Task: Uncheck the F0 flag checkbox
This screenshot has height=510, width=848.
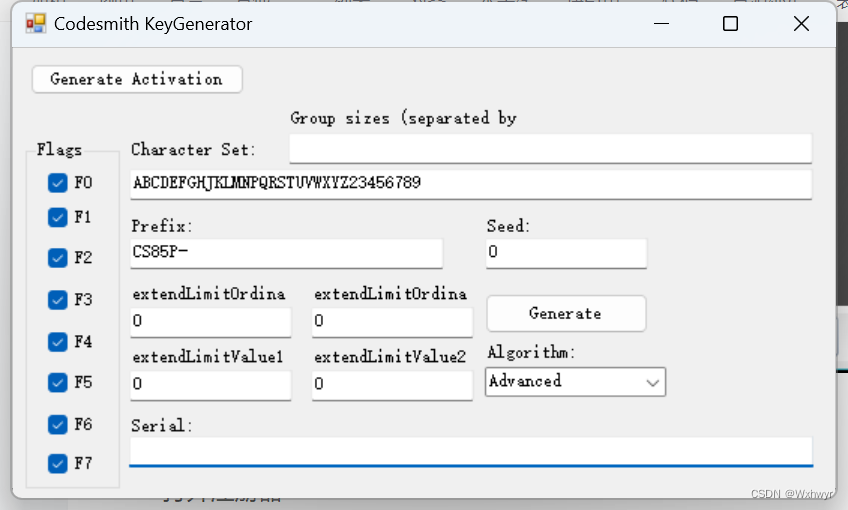Action: click(x=57, y=183)
